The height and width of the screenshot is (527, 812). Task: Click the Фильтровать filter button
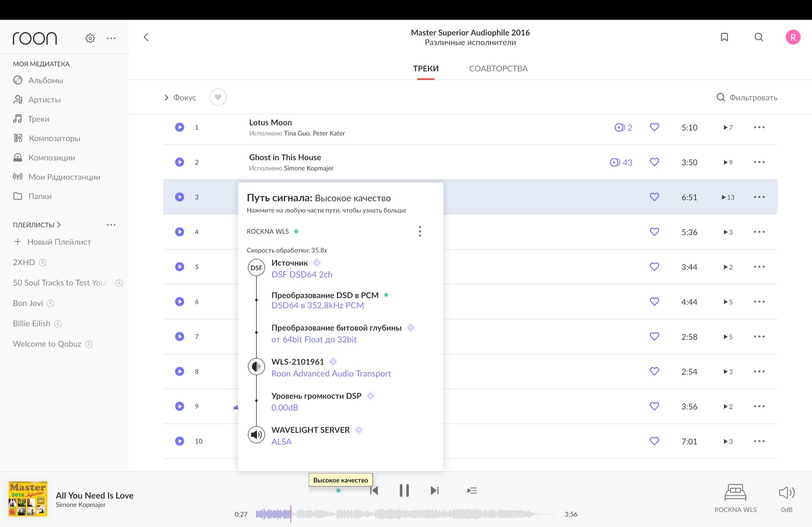click(747, 98)
